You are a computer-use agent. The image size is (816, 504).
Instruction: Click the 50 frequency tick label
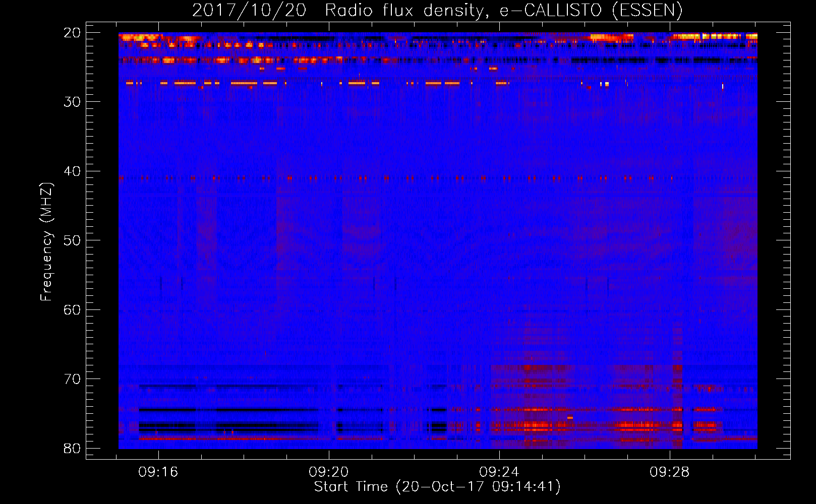pos(72,240)
